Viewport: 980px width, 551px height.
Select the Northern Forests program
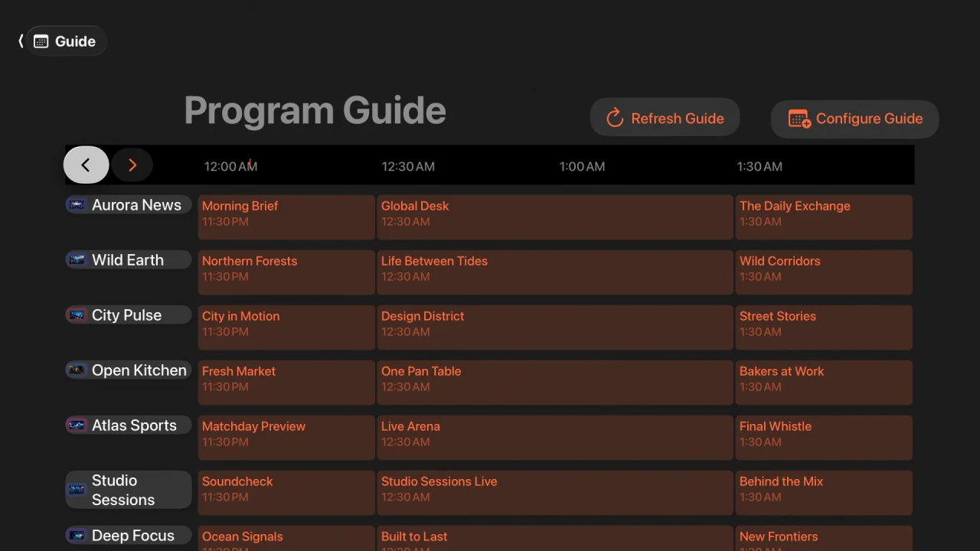click(x=286, y=272)
